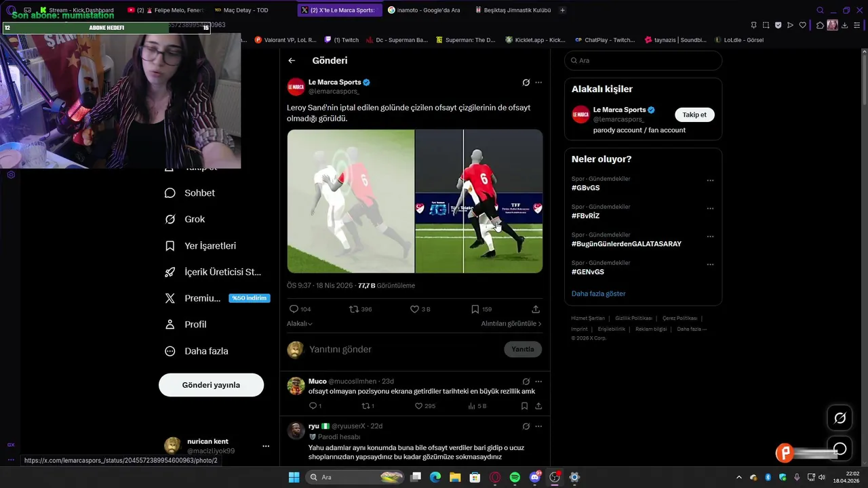Open the account menu dots beside nurican kent
The height and width of the screenshot is (488, 868).
click(x=266, y=446)
